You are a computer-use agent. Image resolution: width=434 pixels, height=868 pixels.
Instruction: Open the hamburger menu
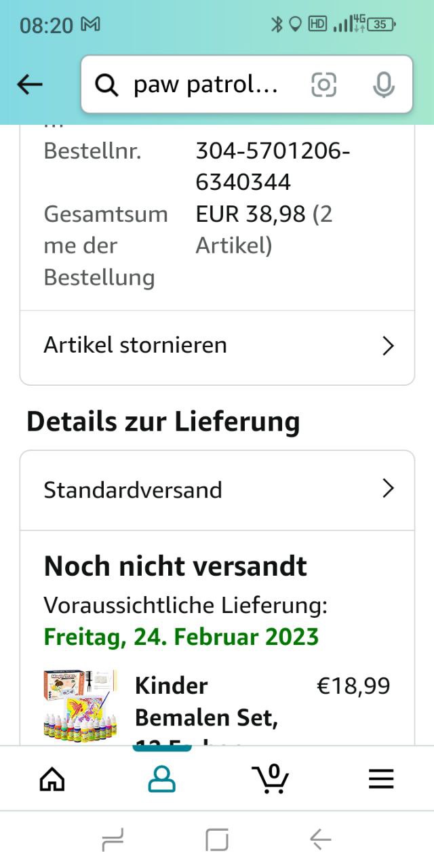381,779
